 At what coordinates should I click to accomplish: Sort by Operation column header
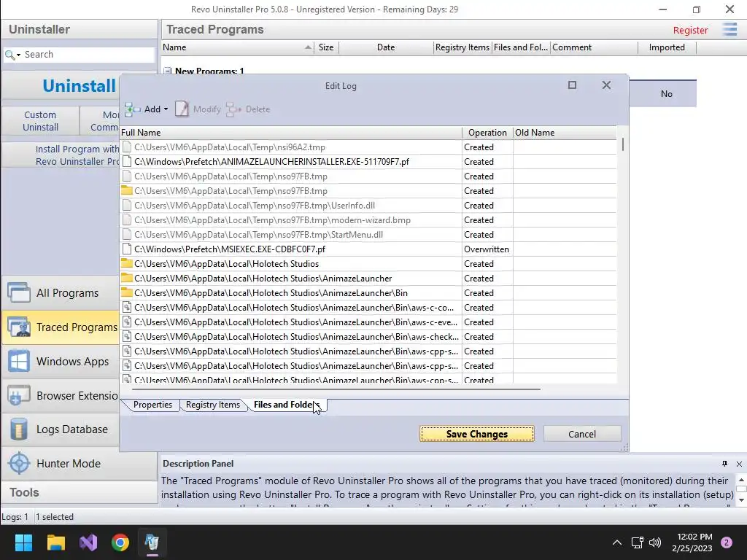[487, 133]
